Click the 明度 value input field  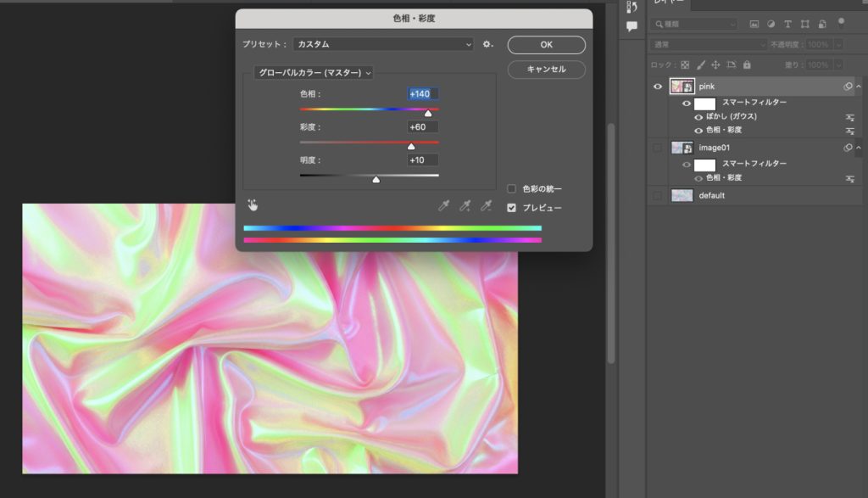(422, 160)
